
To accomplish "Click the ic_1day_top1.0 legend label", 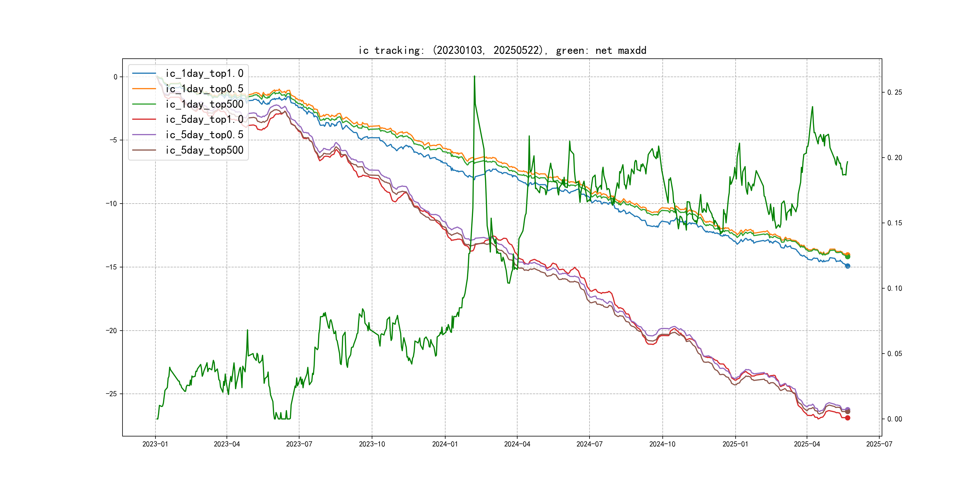I will coord(204,73).
